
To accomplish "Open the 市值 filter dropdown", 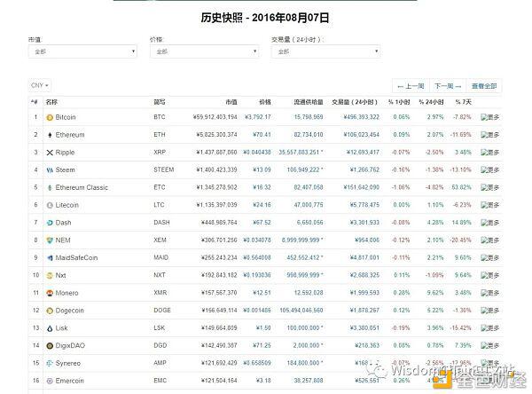I will (82, 51).
